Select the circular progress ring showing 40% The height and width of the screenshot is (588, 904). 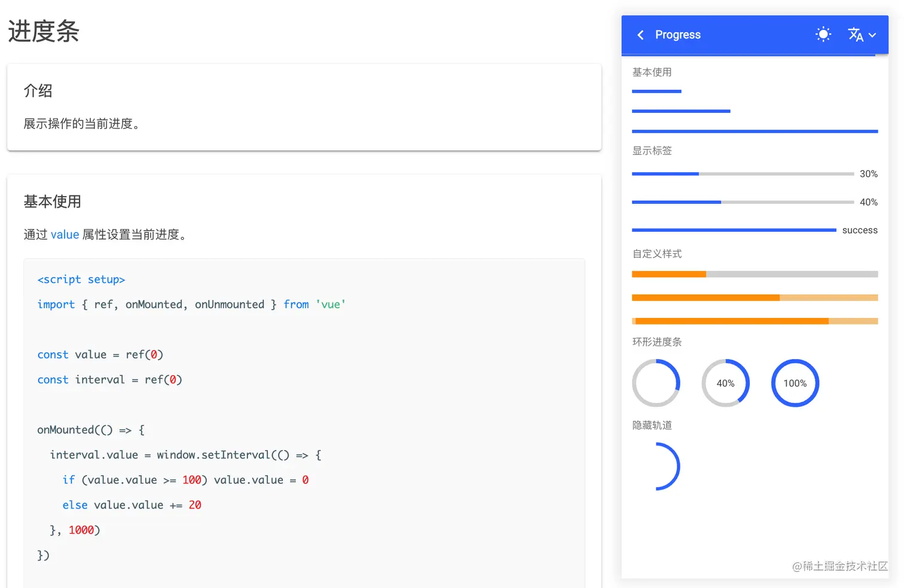(725, 383)
